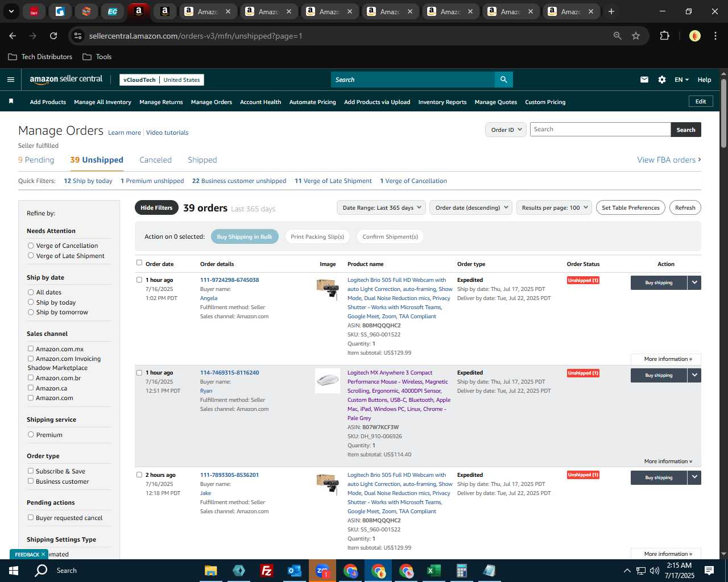Viewport: 728px width, 582px height.
Task: Open a new browser tab
Action: [x=611, y=11]
